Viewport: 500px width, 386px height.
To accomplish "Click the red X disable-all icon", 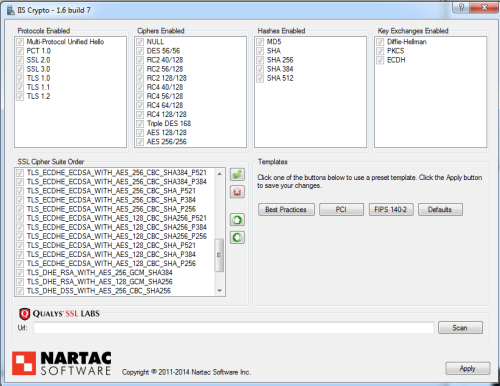I will point(237,192).
